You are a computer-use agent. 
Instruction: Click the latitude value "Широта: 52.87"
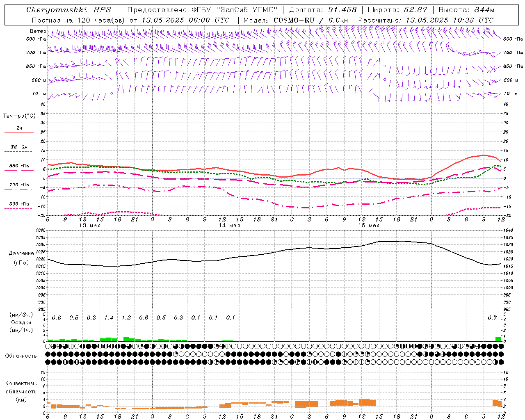(397, 10)
